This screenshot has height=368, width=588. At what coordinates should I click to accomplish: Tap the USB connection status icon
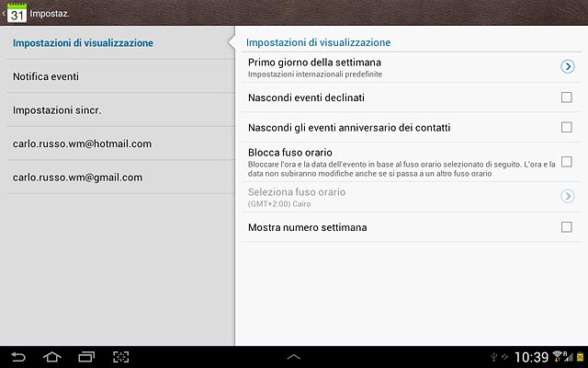click(x=494, y=357)
